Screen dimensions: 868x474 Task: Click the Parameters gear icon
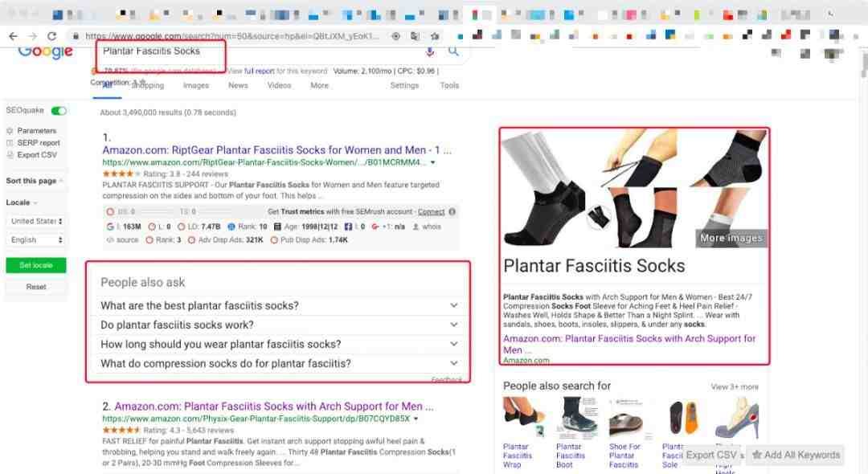(10, 131)
